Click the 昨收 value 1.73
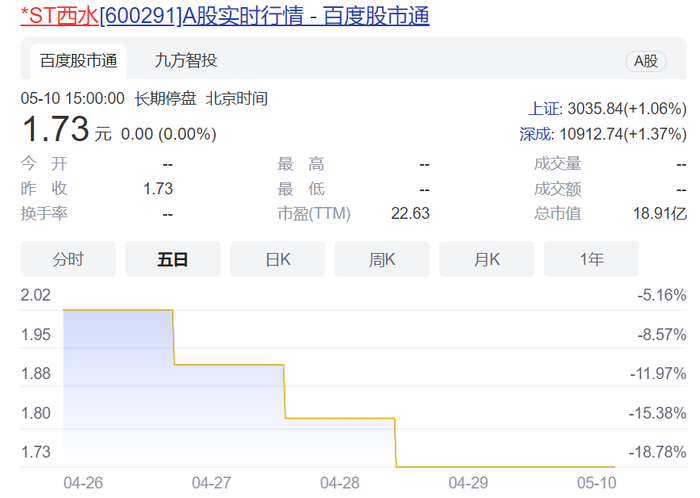Screen dimensions: 700x498 pyautogui.click(x=158, y=189)
